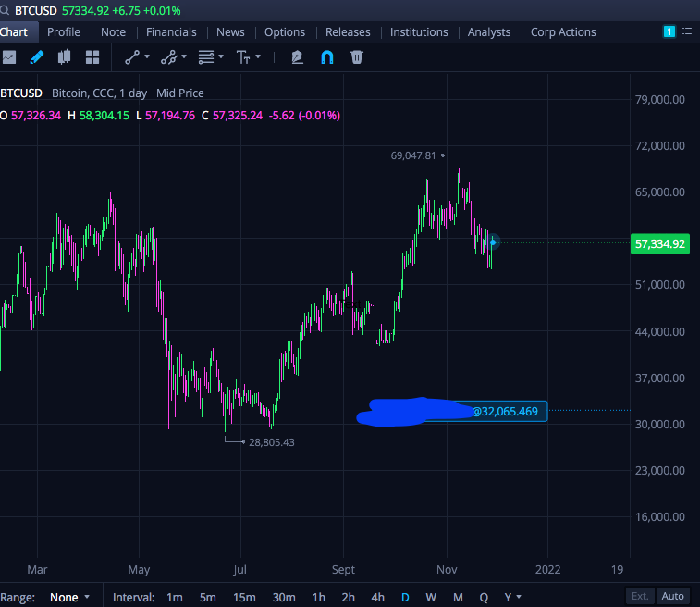Toggle the blue magnet snap icon
Image resolution: width=700 pixels, height=607 pixels.
327,57
